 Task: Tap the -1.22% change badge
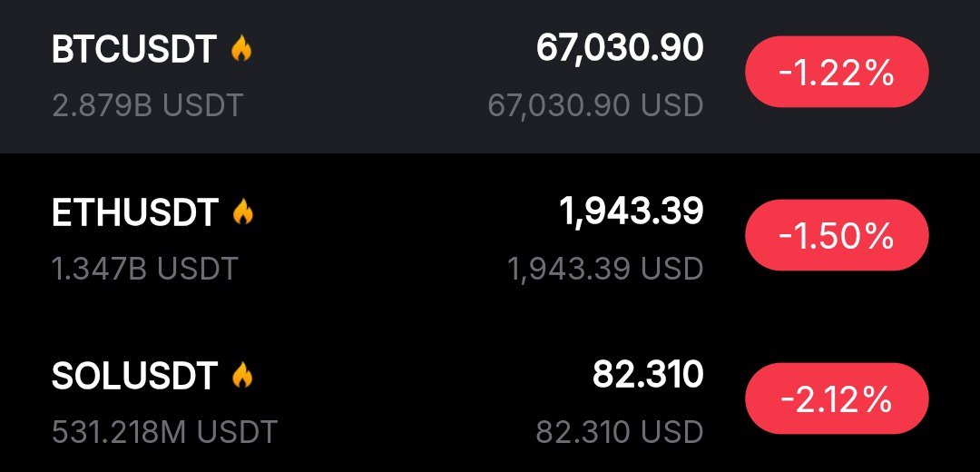pos(836,74)
